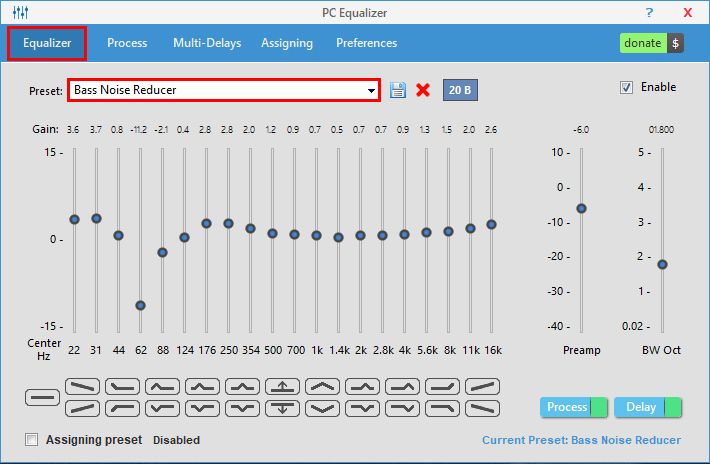The height and width of the screenshot is (464, 710).
Task: Apply the treble cut shelf curve (flat, falling at right end)
Action: [x=442, y=408]
